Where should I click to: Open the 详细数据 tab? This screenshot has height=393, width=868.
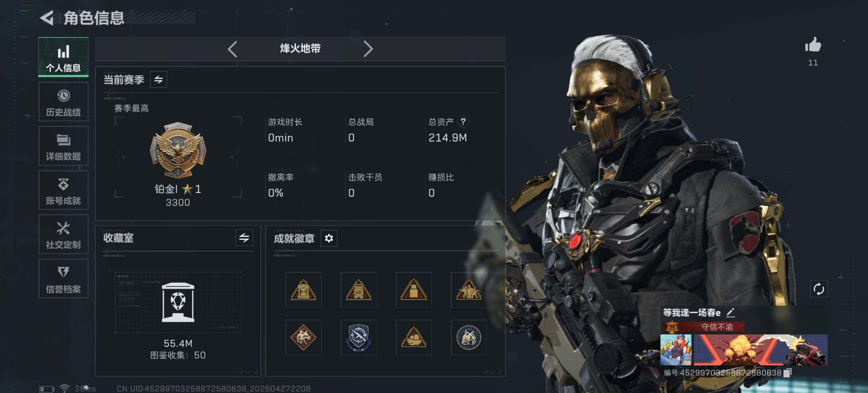[x=63, y=146]
